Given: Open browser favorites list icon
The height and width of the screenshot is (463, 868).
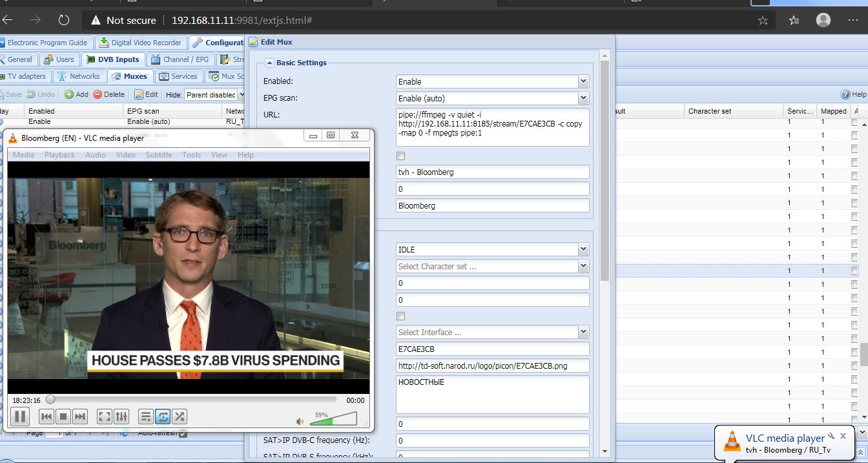Looking at the screenshot, I should coord(794,20).
